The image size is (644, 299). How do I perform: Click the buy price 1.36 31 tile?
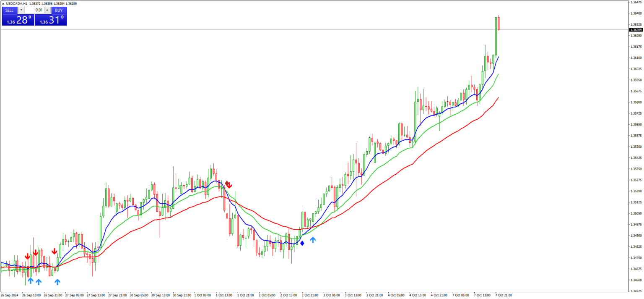(x=51, y=20)
